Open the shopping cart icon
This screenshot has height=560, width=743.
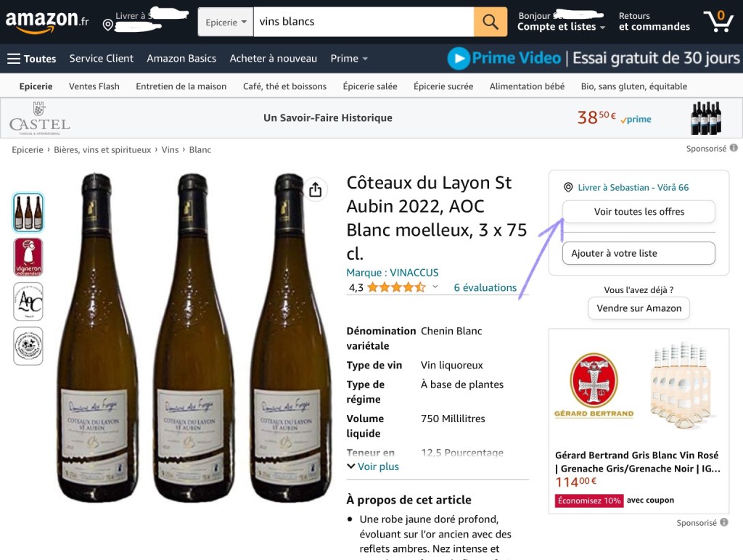pos(718,21)
